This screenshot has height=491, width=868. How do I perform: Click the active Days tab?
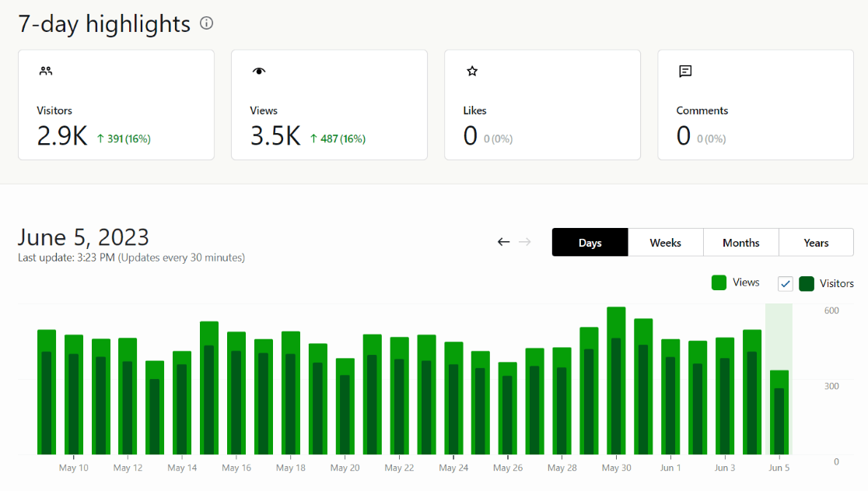pyautogui.click(x=590, y=242)
